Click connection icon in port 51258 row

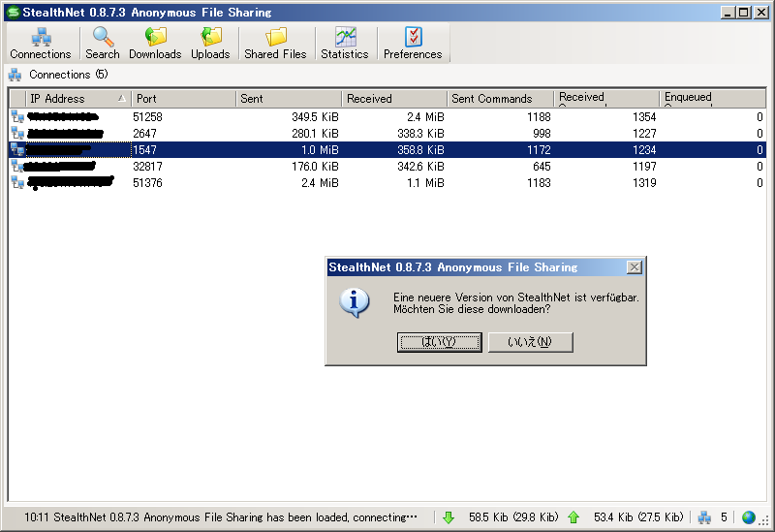17,116
